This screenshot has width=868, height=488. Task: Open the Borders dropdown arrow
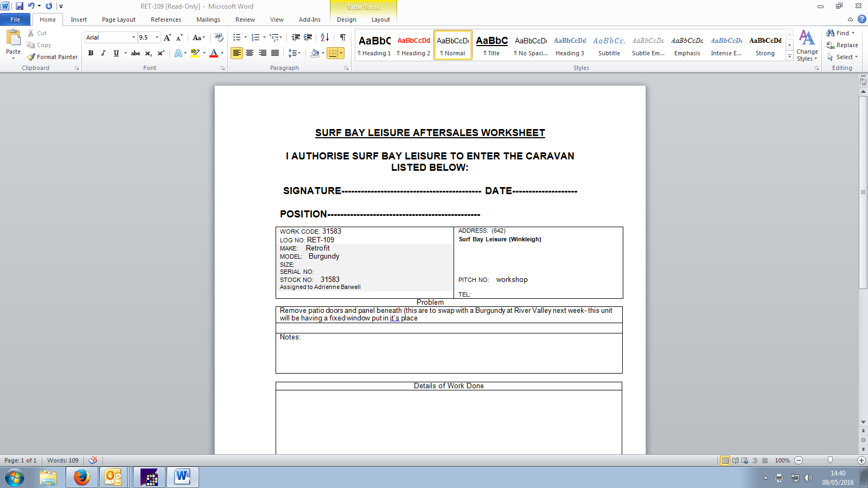point(341,53)
